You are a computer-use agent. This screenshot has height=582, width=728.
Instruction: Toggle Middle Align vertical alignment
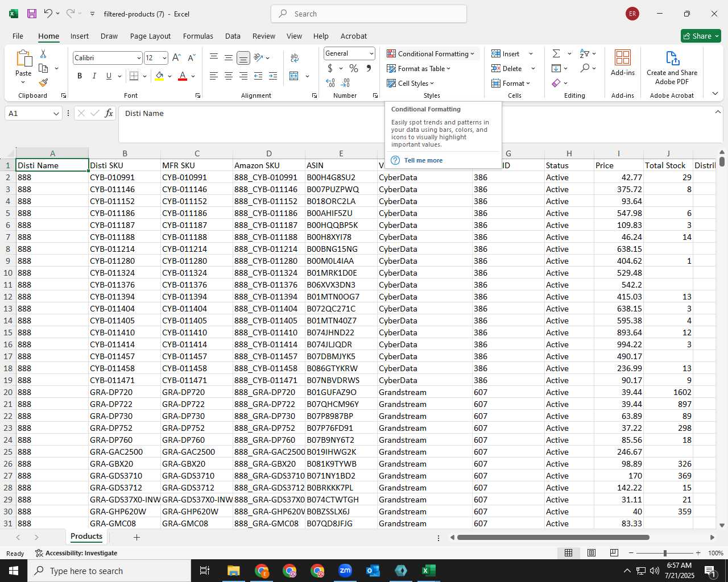coord(229,57)
